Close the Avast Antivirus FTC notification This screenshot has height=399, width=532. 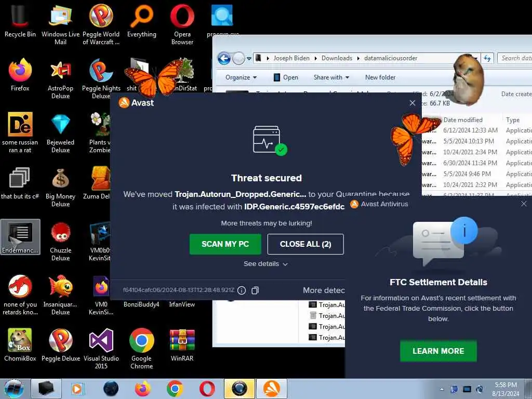[524, 204]
